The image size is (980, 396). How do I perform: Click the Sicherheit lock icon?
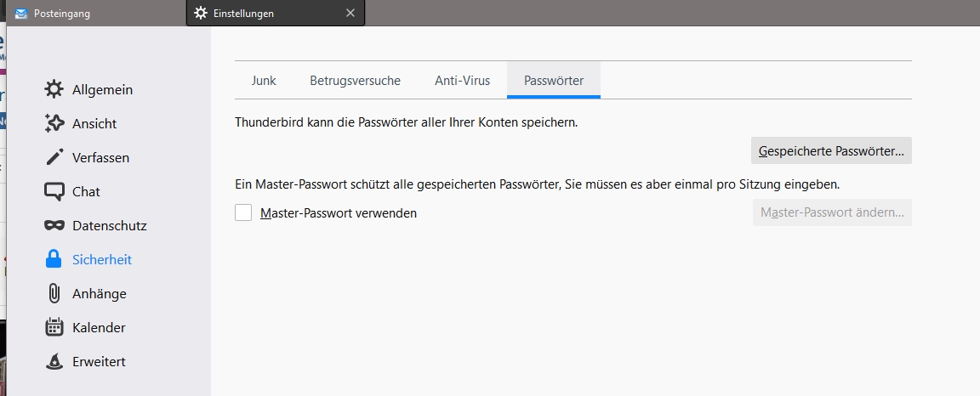(x=54, y=259)
